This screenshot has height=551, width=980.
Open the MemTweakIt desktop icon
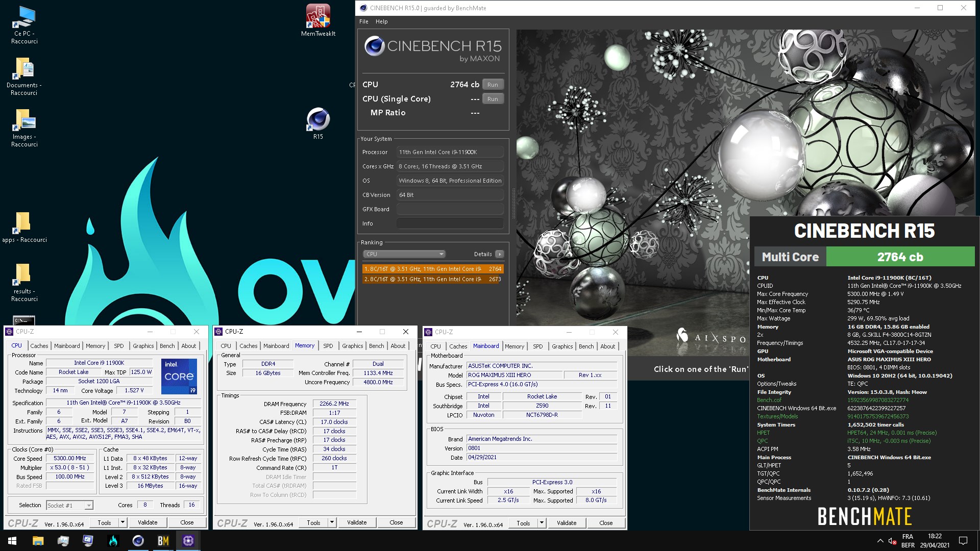click(318, 20)
